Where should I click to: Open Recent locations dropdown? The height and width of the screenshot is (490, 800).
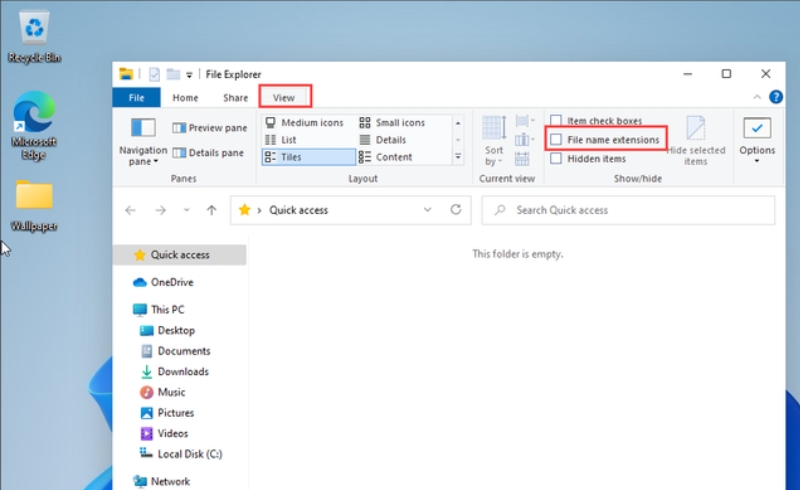(186, 210)
